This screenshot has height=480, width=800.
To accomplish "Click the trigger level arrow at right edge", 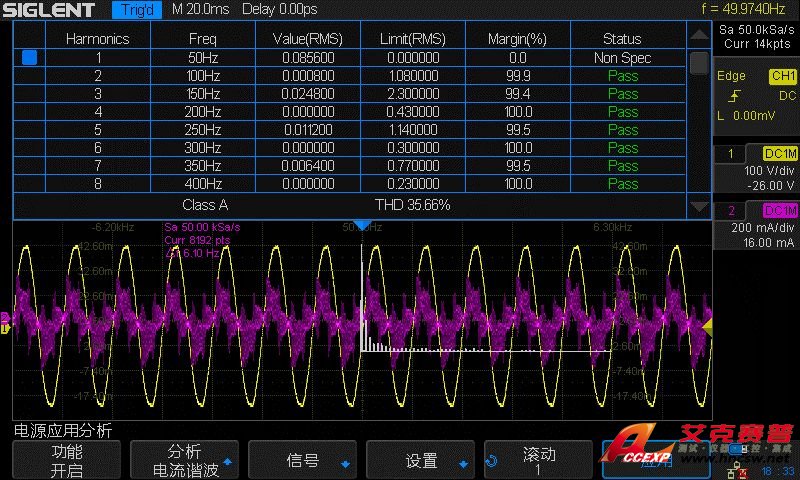I will tap(707, 327).
